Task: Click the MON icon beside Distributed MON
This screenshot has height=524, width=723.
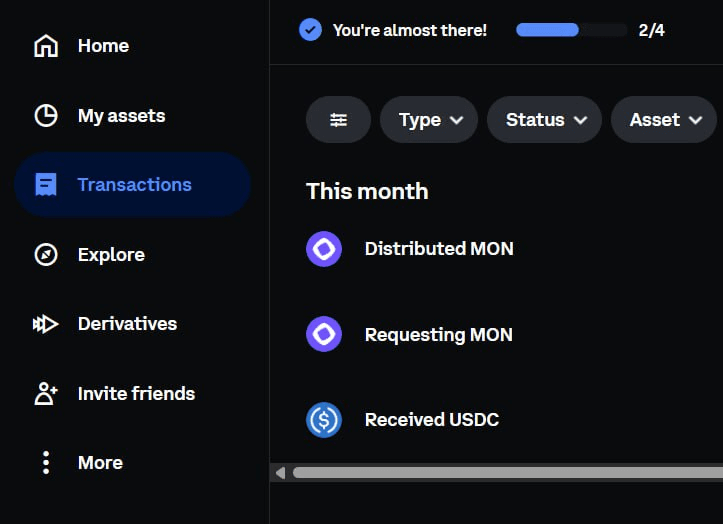Action: 324,249
